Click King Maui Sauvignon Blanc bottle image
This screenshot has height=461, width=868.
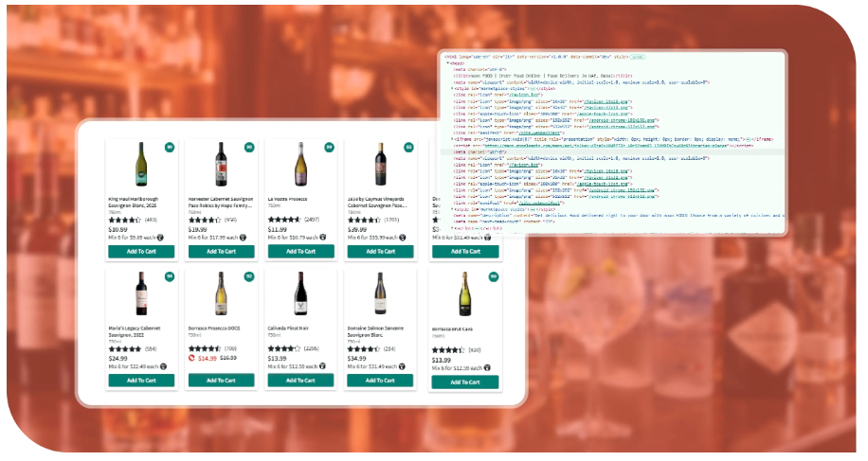pos(141,164)
